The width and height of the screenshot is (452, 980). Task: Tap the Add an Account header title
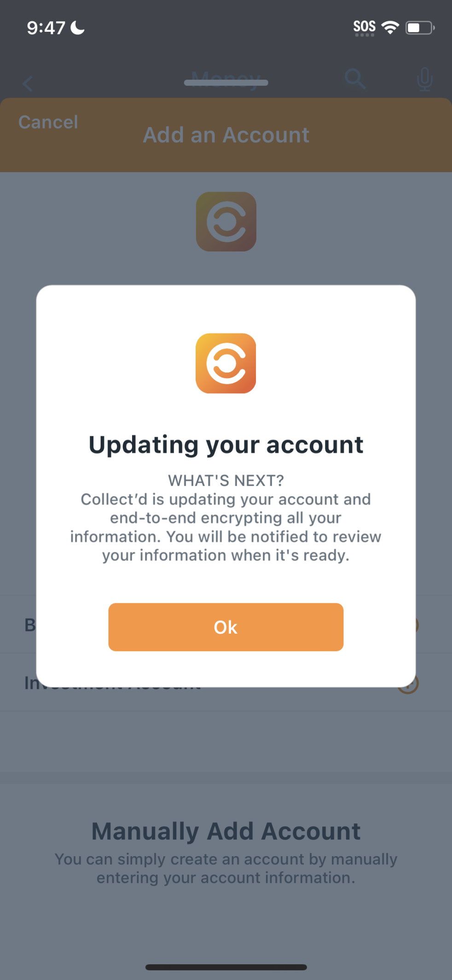point(226,135)
